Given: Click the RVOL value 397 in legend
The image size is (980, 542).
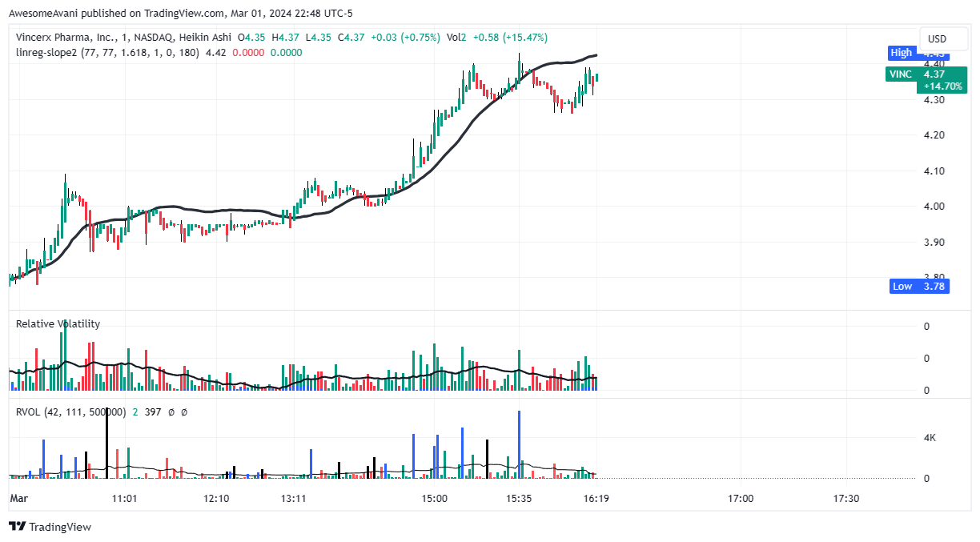Looking at the screenshot, I should click(x=154, y=412).
